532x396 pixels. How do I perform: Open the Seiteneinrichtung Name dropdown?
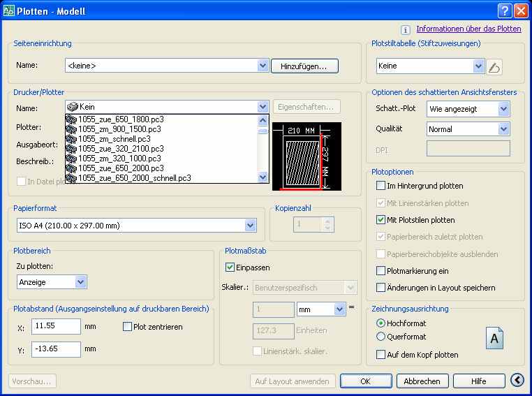[x=263, y=66]
